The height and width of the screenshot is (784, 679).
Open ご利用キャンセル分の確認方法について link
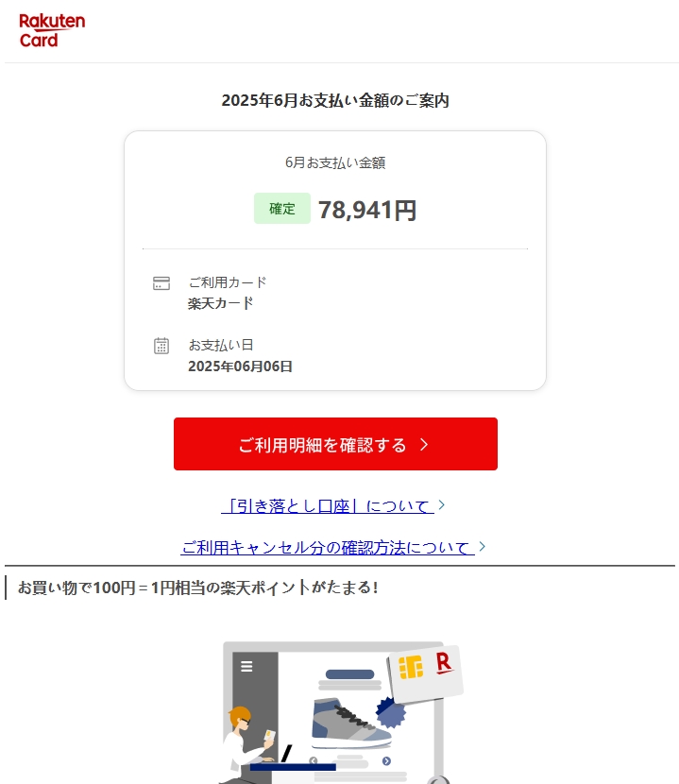pos(328,548)
